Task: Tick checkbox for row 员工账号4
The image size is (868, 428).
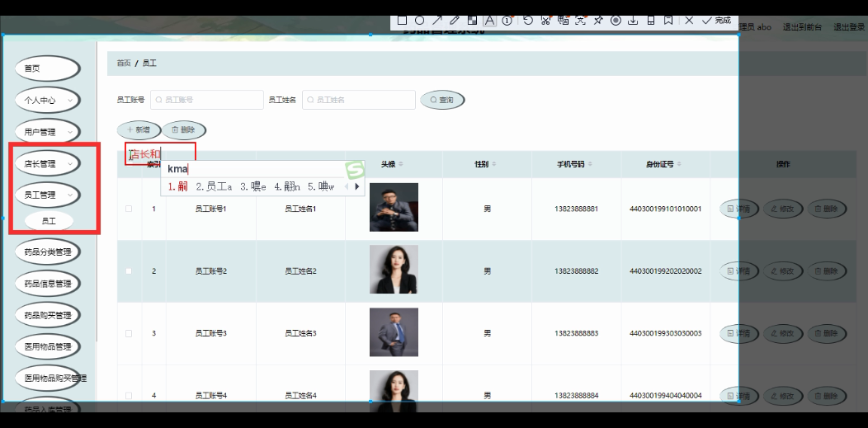Action: (x=129, y=395)
